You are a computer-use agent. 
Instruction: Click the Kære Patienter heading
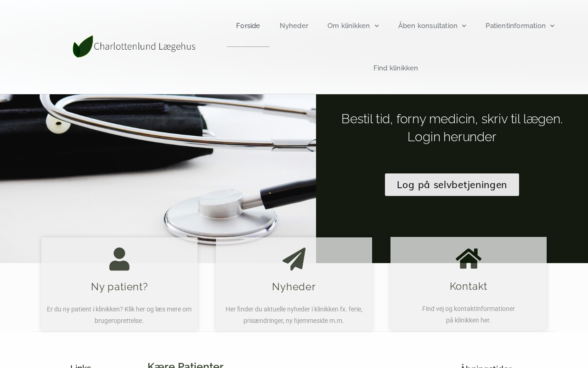186,365
